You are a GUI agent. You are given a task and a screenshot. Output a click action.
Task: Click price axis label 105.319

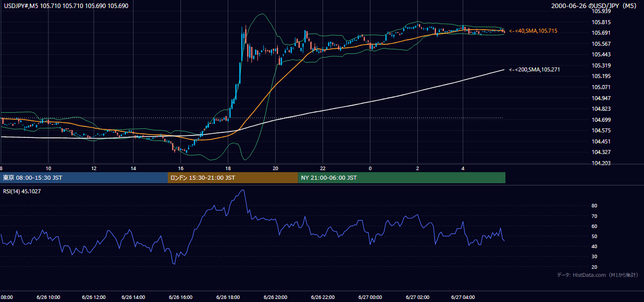601,65
